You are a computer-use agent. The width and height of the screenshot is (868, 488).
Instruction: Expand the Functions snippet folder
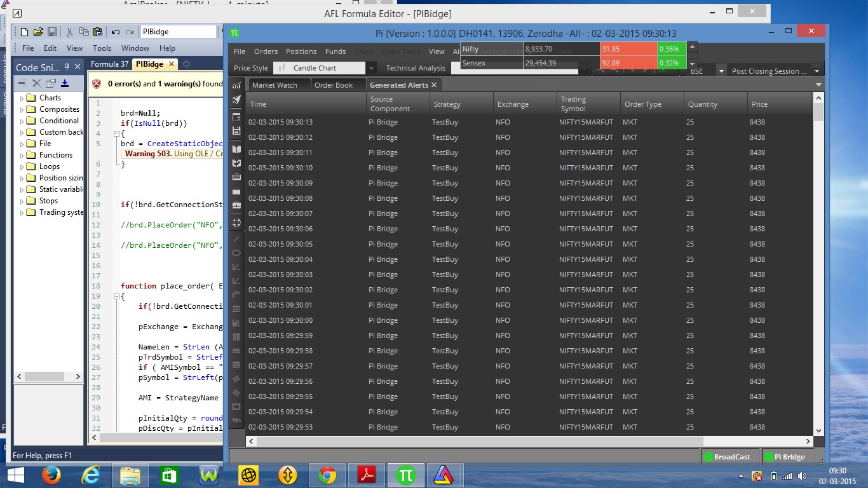tap(22, 155)
